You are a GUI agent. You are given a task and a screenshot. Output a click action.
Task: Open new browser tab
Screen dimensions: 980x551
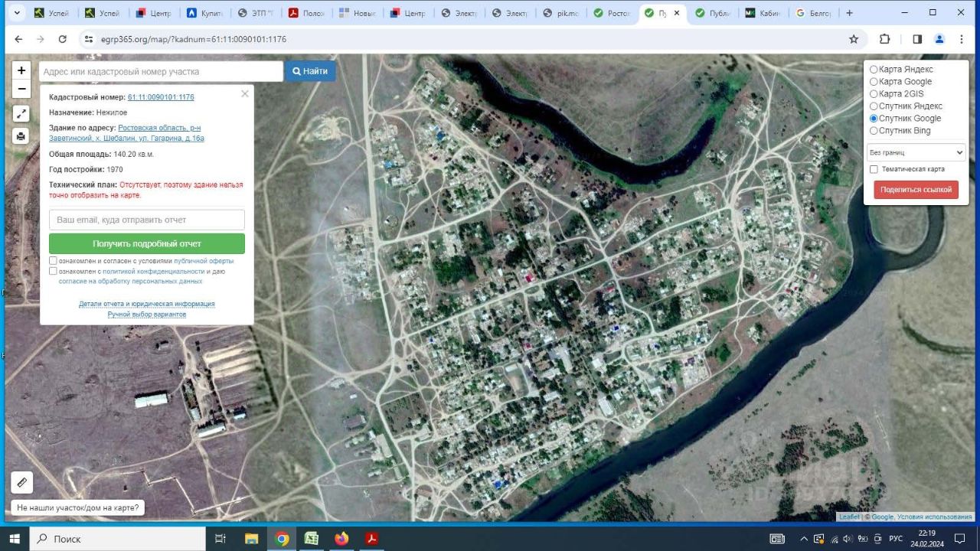tap(849, 13)
